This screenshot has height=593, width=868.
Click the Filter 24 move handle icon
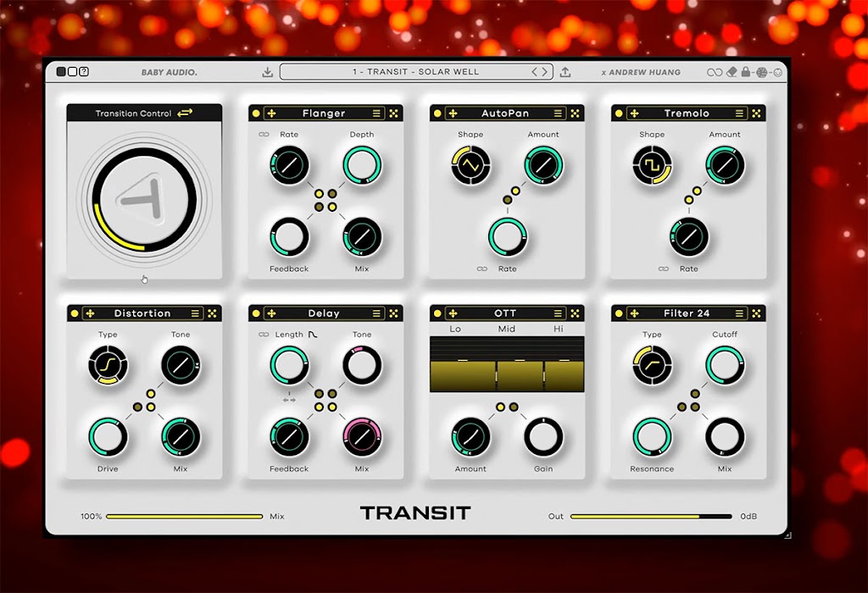click(634, 313)
